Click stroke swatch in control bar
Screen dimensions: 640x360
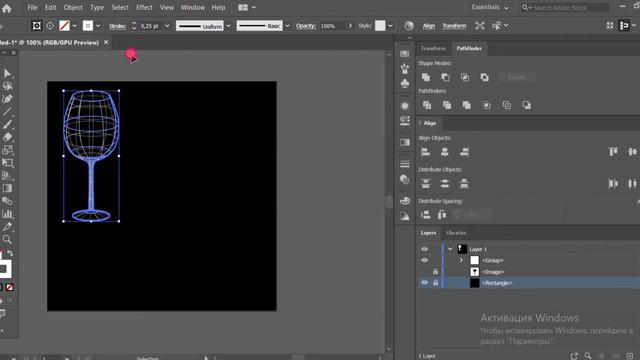(x=88, y=26)
